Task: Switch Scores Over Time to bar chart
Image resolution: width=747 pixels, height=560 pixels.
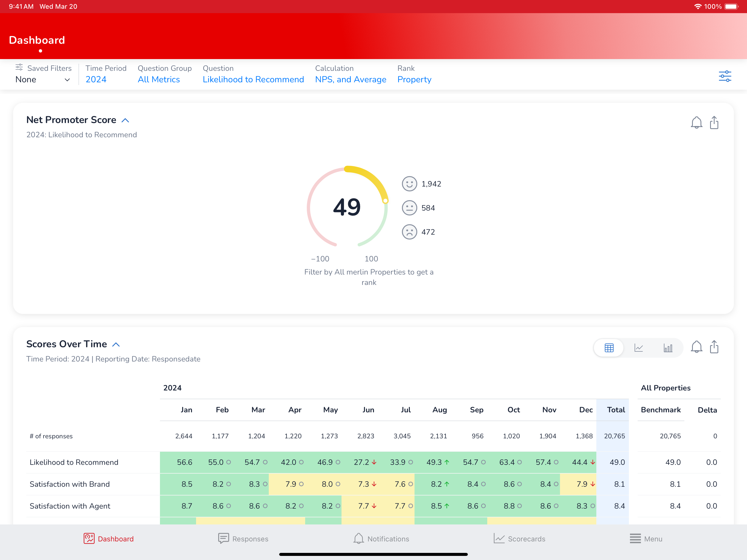Action: pyautogui.click(x=668, y=348)
